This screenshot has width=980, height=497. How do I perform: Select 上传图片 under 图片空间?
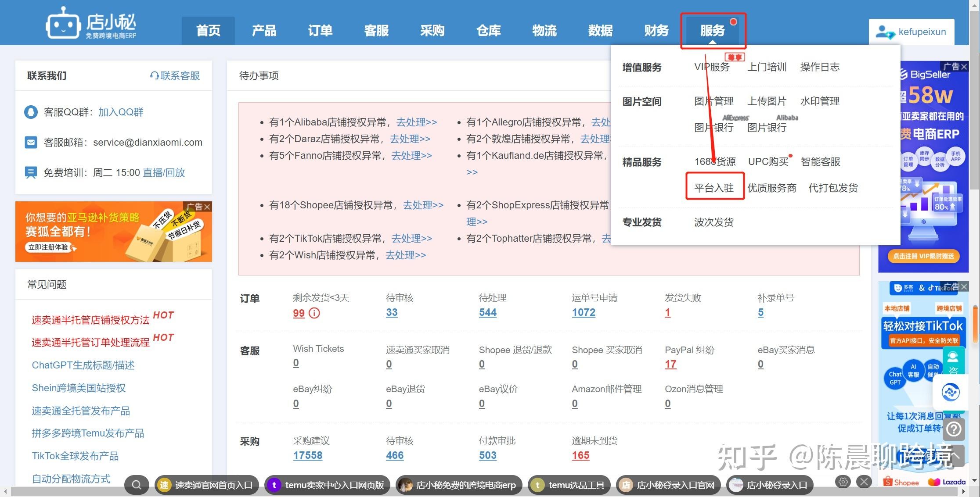pos(767,101)
